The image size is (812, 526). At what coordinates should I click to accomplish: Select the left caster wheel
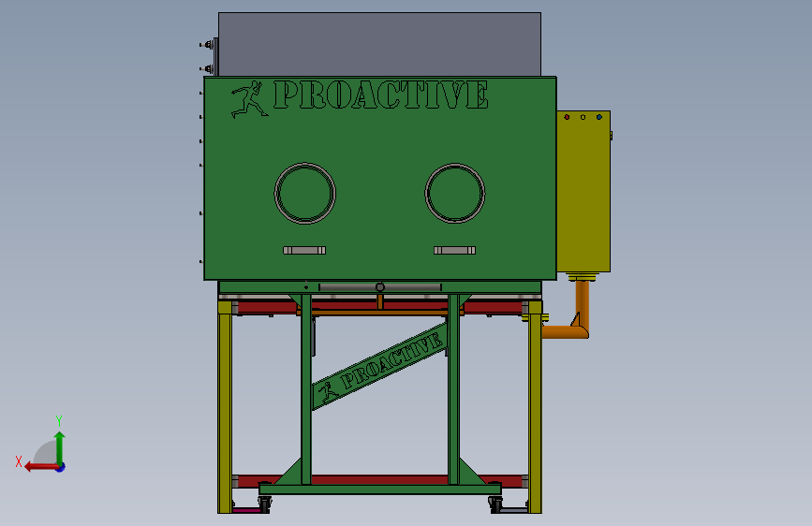265,504
